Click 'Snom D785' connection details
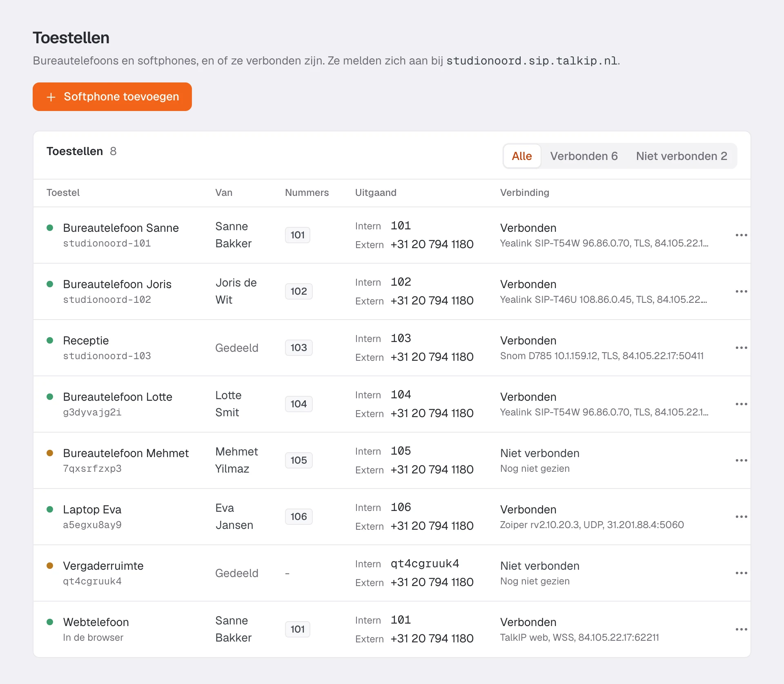This screenshot has width=784, height=684. (x=602, y=356)
